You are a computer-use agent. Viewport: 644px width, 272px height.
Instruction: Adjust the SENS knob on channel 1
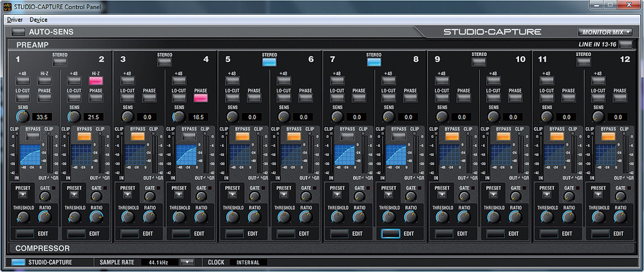[x=23, y=117]
